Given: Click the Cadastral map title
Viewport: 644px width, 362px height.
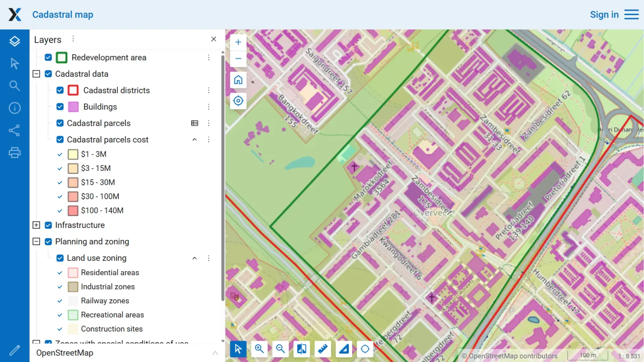Looking at the screenshot, I should point(63,15).
